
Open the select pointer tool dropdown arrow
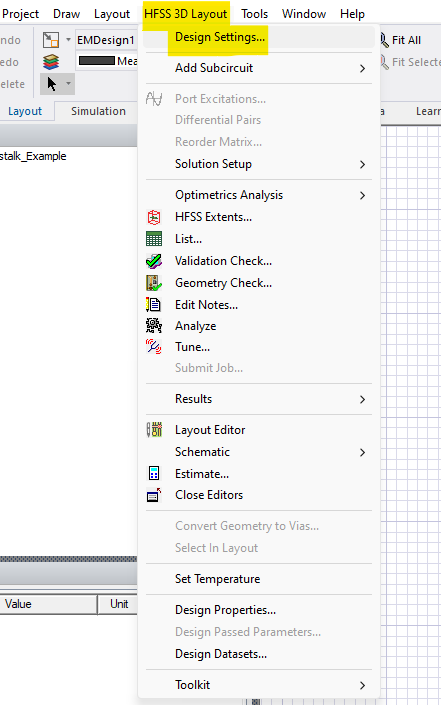coord(68,84)
